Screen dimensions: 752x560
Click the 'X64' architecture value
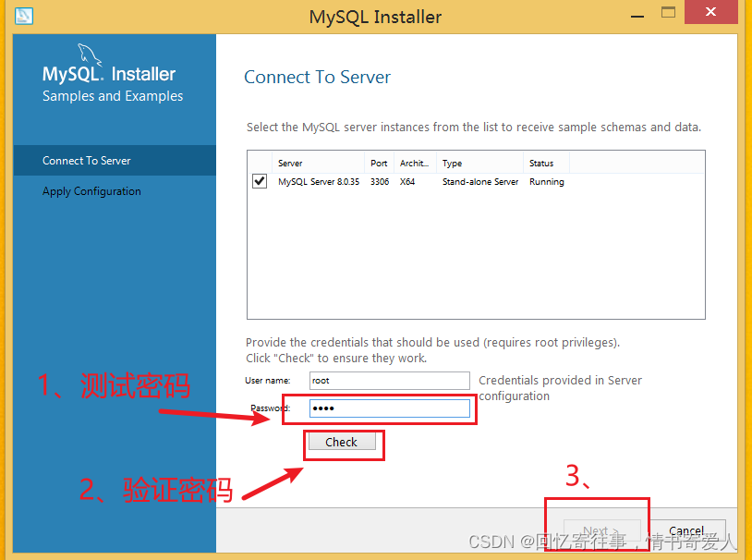(x=407, y=182)
